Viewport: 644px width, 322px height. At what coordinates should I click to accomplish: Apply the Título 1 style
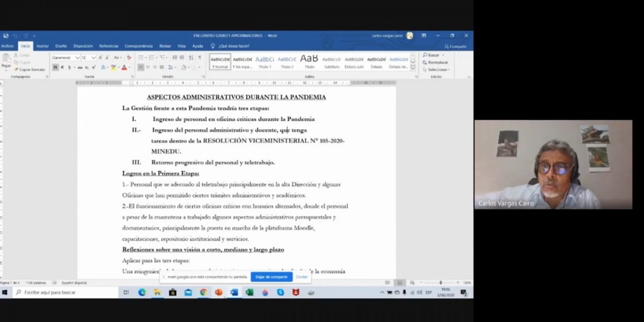coord(265,62)
